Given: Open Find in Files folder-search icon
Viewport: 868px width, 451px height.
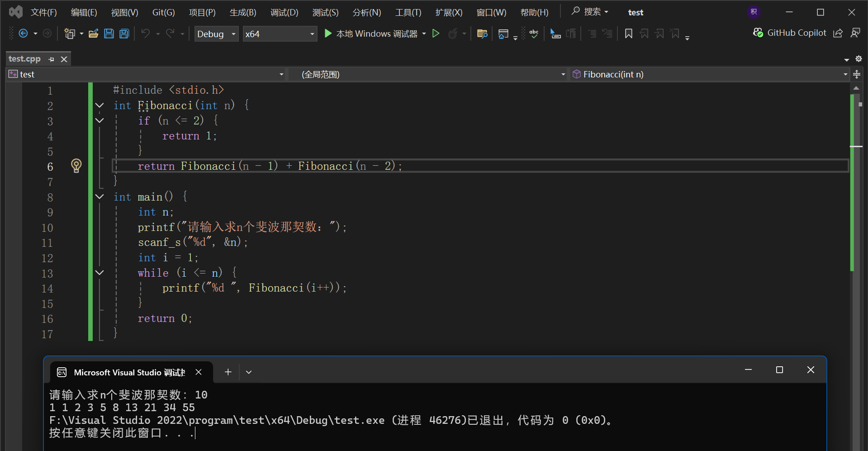Looking at the screenshot, I should point(482,34).
